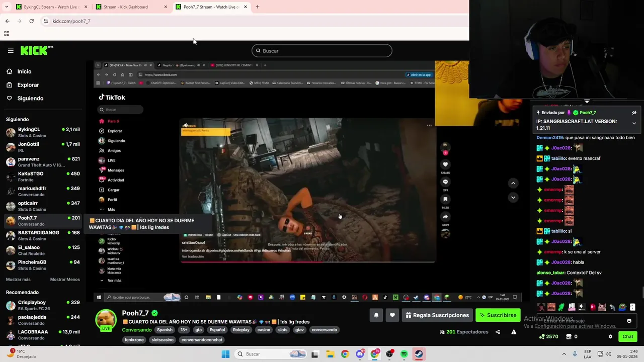Open the emoji picker in chat
The height and width of the screenshot is (362, 644).
(x=629, y=321)
